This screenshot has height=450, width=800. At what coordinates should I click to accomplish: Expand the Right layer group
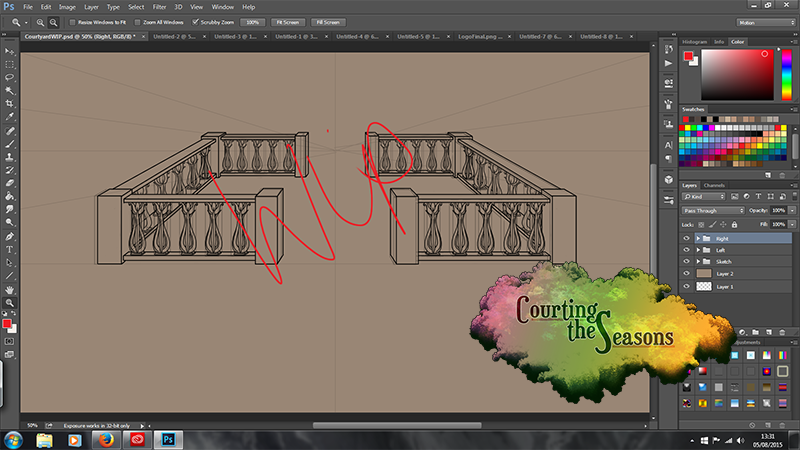pyautogui.click(x=697, y=239)
